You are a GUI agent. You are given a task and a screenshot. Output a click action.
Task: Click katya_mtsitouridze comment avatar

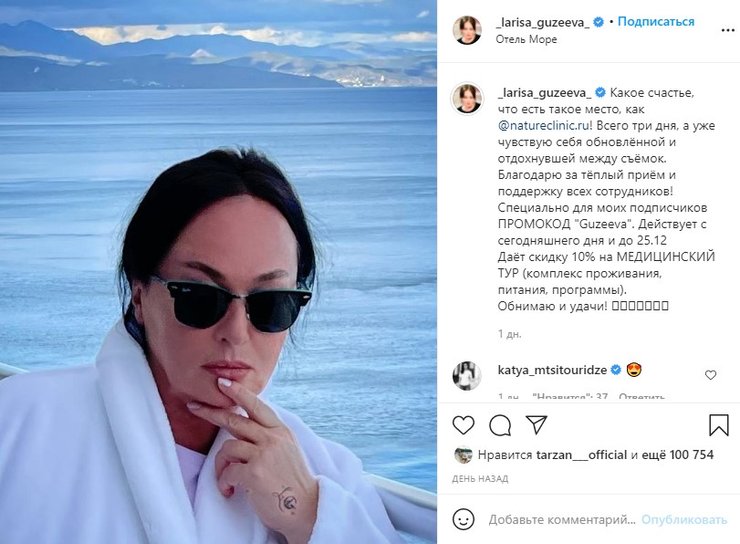pos(467,376)
